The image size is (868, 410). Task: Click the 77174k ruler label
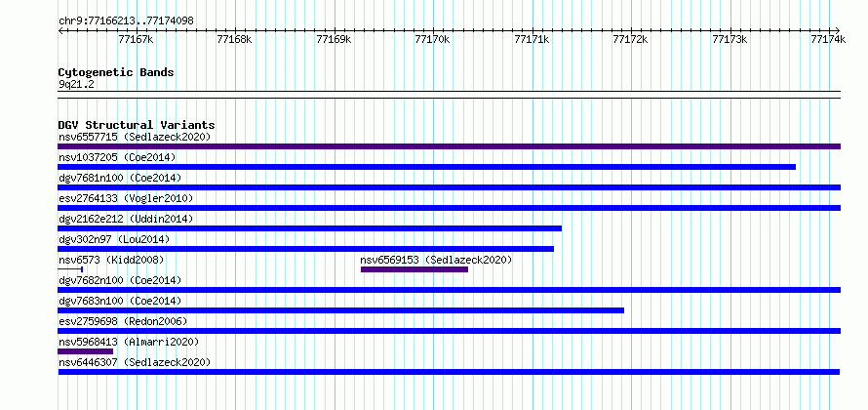pos(829,39)
